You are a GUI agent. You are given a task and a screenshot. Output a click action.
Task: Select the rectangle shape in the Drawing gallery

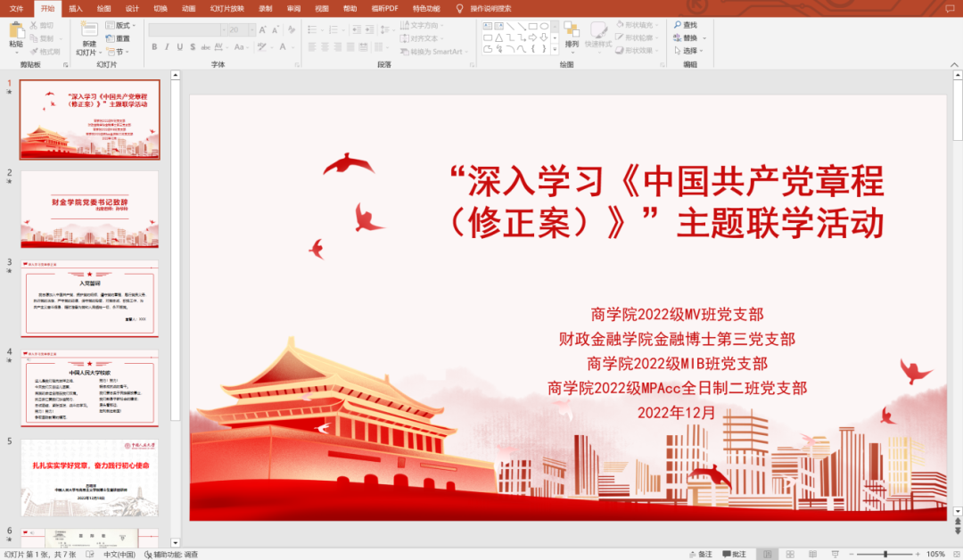pos(531,26)
